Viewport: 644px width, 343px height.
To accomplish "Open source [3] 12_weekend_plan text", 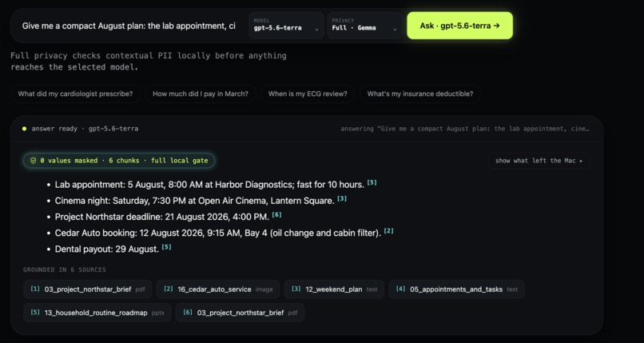I will 334,289.
